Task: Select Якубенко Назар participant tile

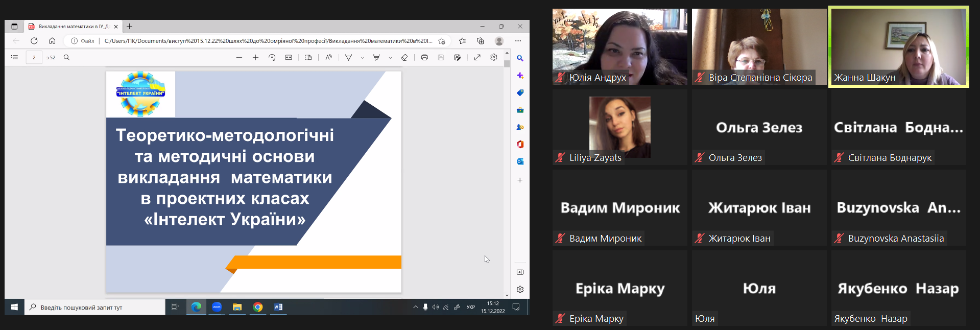Action: coord(899,288)
